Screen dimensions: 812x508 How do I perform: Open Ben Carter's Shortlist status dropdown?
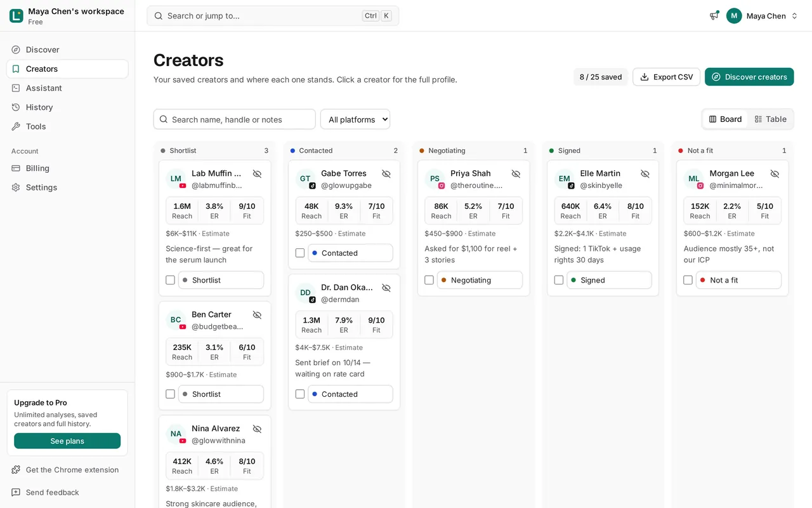221,394
